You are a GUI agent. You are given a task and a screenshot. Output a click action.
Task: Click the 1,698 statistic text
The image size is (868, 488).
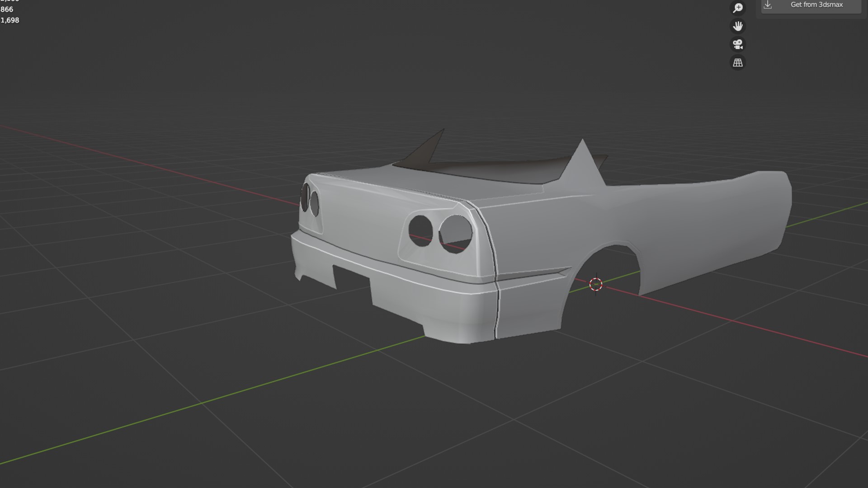pyautogui.click(x=10, y=20)
